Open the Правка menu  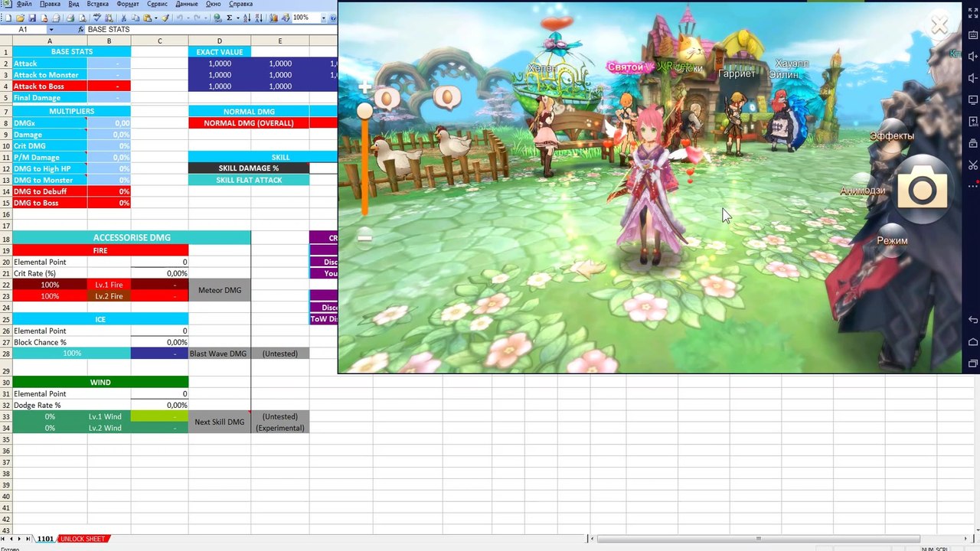[x=50, y=4]
